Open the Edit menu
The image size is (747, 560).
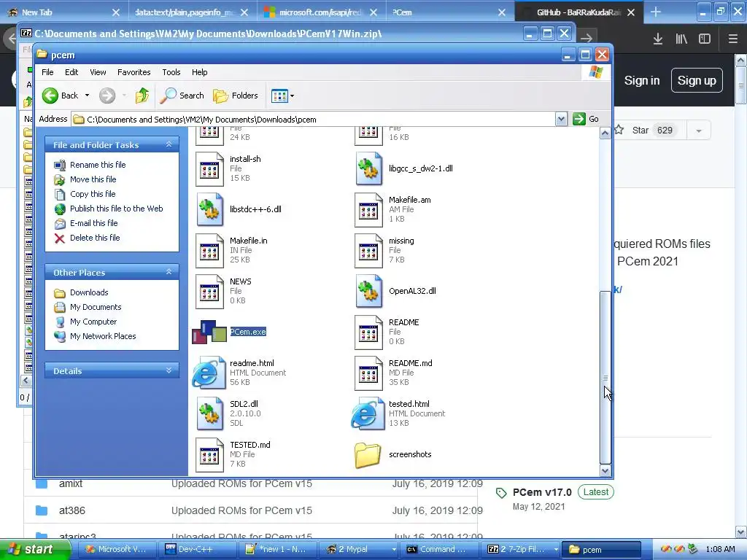pyautogui.click(x=71, y=72)
